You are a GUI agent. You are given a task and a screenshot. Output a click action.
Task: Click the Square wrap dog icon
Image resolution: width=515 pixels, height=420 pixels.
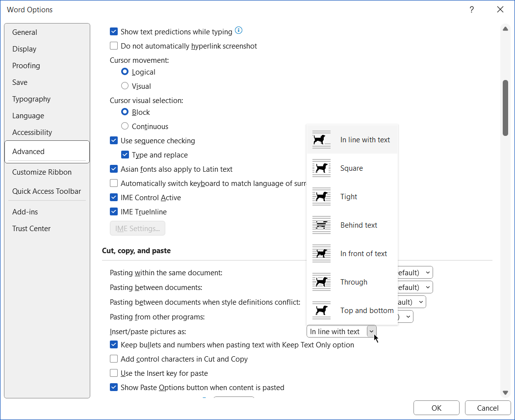click(321, 168)
